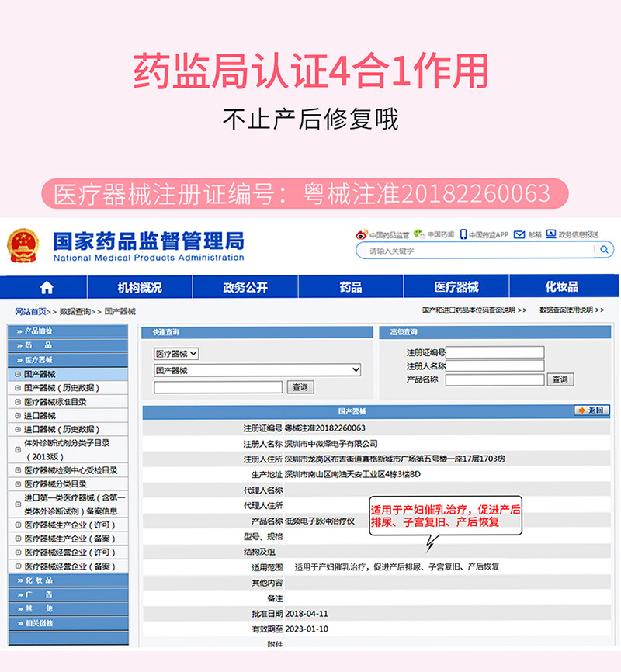Click registrant name 深圳市中微泽电子有限公司

(331, 443)
